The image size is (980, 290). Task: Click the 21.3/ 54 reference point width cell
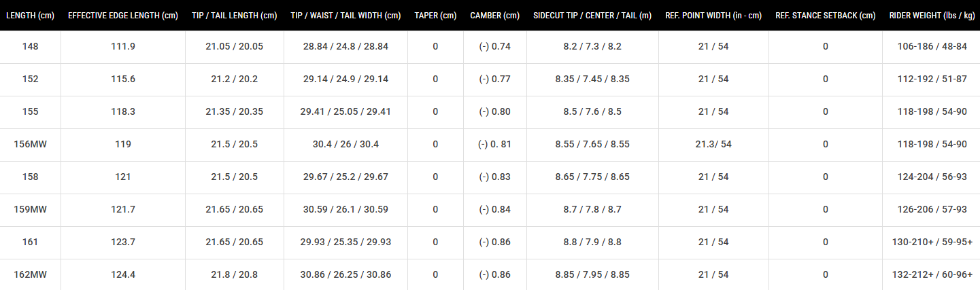point(713,144)
